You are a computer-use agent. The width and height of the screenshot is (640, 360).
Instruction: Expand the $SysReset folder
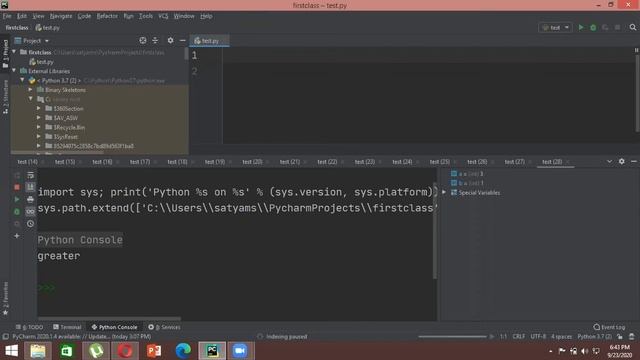coord(39,136)
